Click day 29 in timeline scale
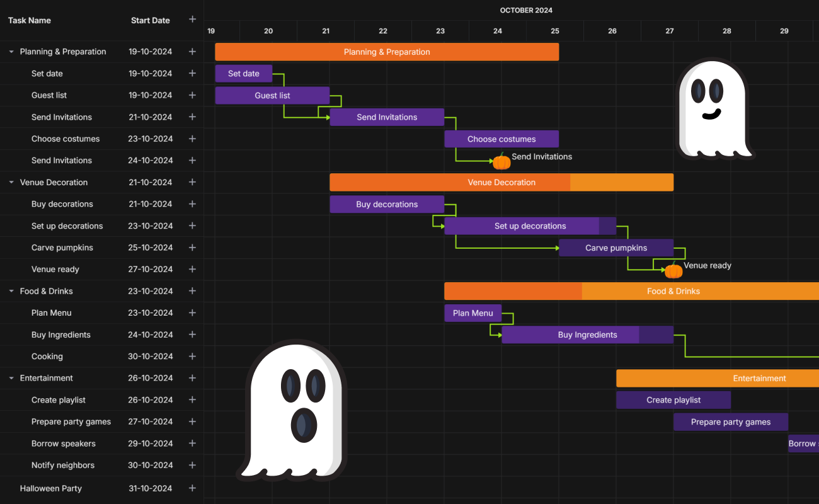Image resolution: width=819 pixels, height=504 pixels. click(x=784, y=31)
